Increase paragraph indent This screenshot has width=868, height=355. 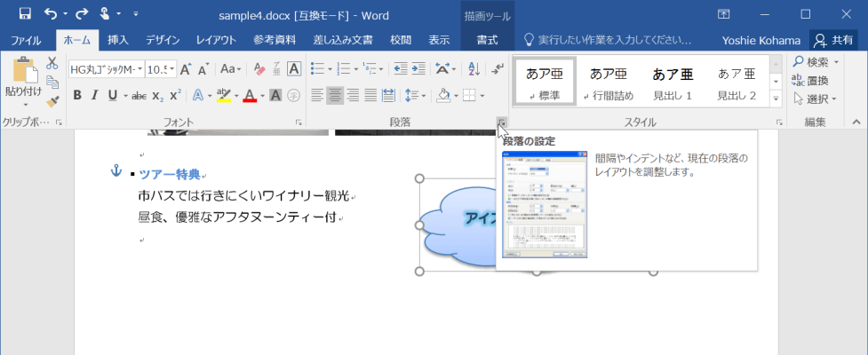418,69
